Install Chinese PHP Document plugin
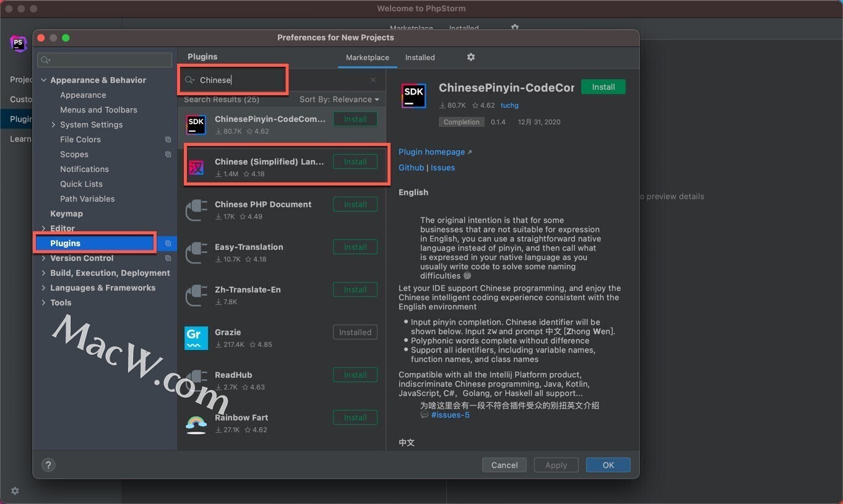Image resolution: width=843 pixels, height=504 pixels. coord(355,205)
